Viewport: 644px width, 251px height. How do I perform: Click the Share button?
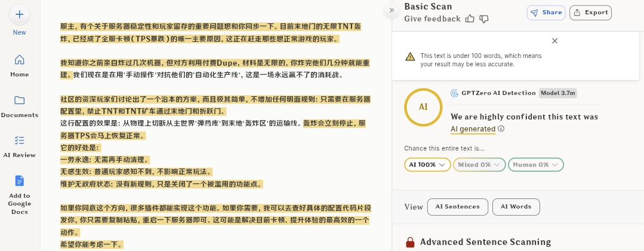click(x=546, y=13)
